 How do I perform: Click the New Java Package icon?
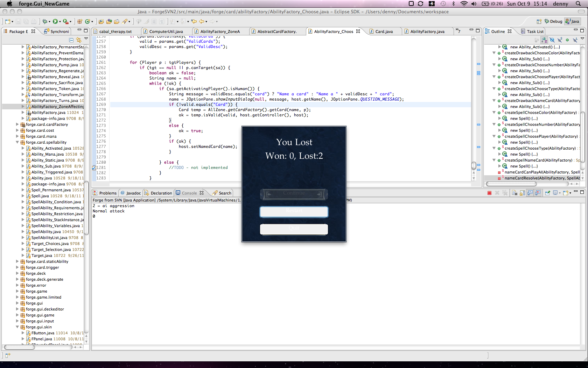click(80, 21)
